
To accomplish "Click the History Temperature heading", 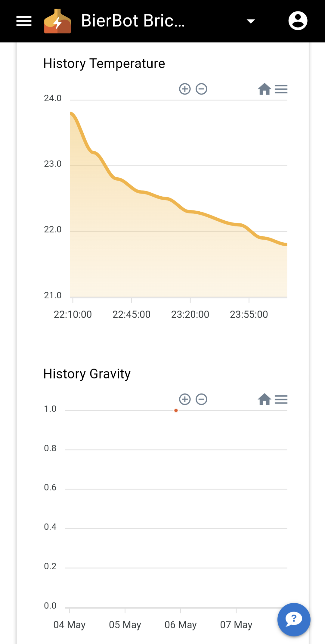I will pyautogui.click(x=104, y=64).
